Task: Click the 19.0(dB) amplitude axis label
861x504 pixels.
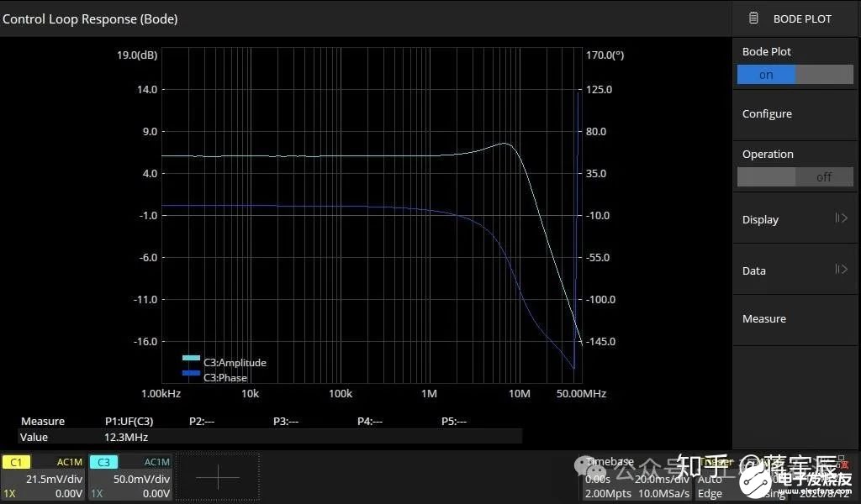Action: [x=137, y=55]
